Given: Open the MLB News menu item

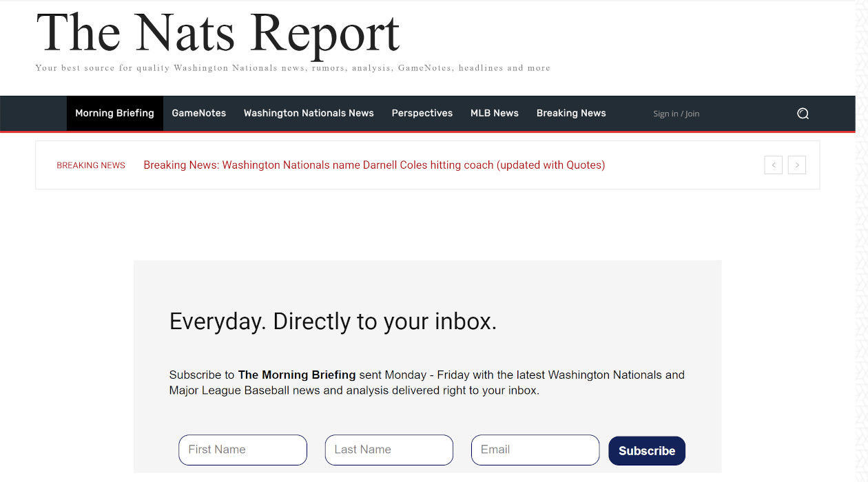Looking at the screenshot, I should (x=495, y=113).
